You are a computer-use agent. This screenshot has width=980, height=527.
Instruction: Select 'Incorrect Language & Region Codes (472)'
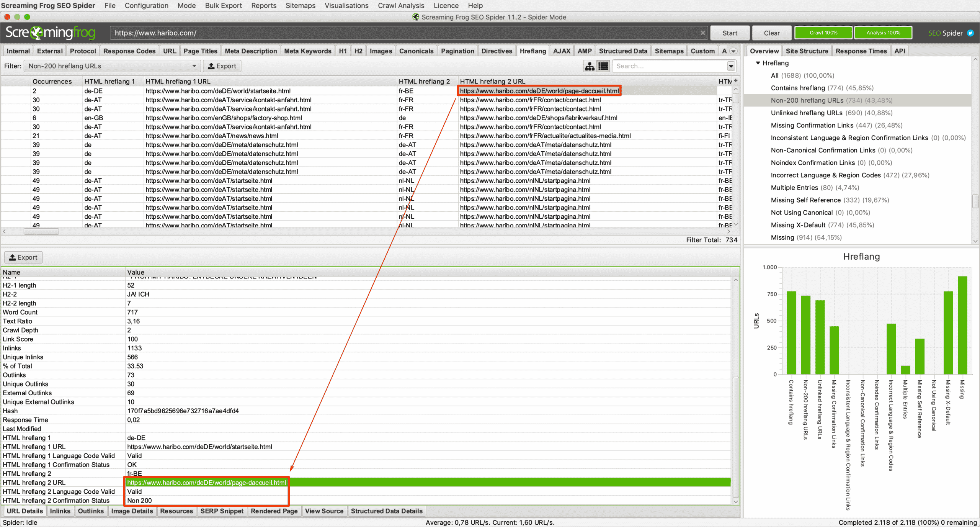850,175
